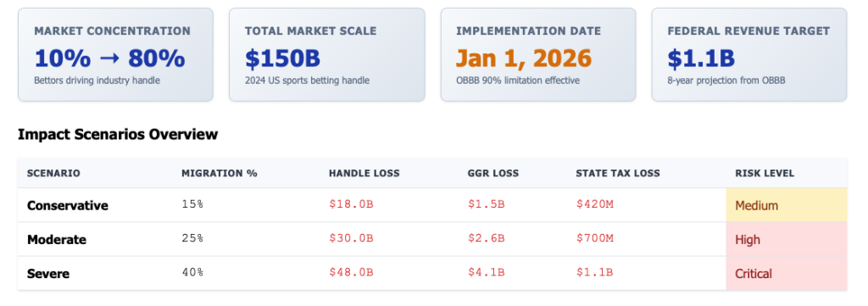Viewport: 868px width, 306px height.
Task: Click the Critical risk level cell
Action: point(787,273)
